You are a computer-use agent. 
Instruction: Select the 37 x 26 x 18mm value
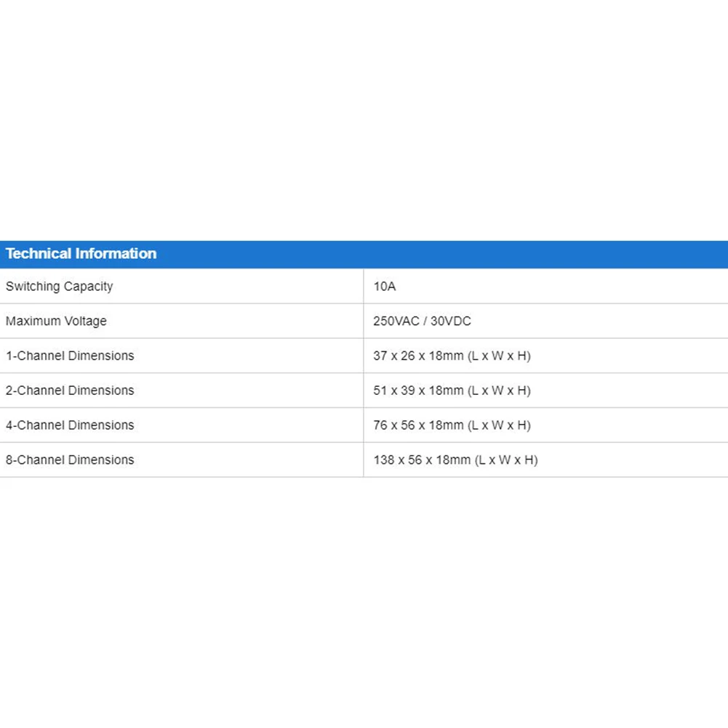452,356
